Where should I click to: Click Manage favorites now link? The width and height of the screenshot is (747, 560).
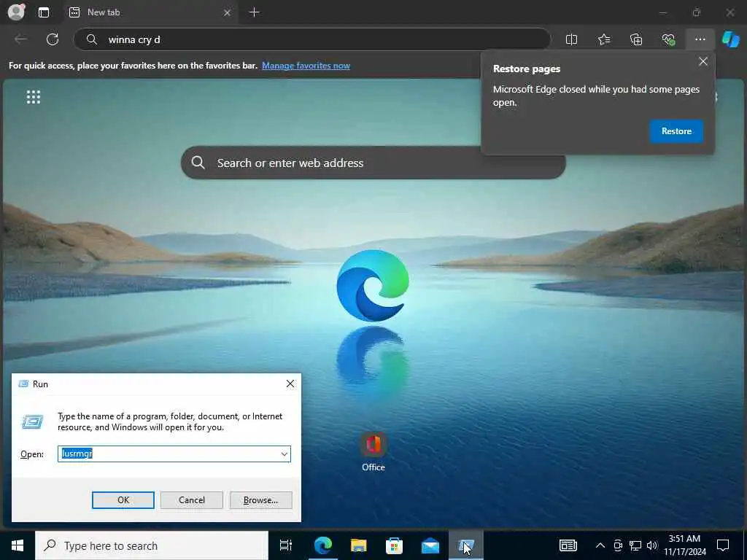pos(306,66)
